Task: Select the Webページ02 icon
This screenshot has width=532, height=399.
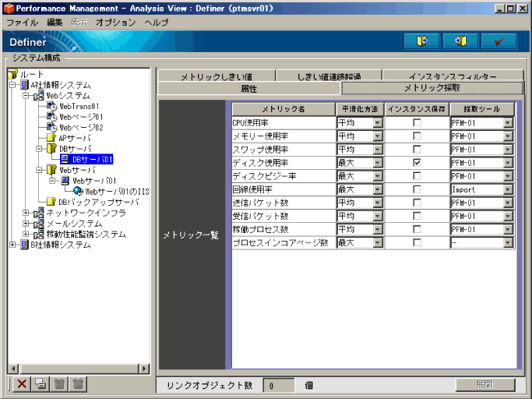Action: tap(52, 127)
